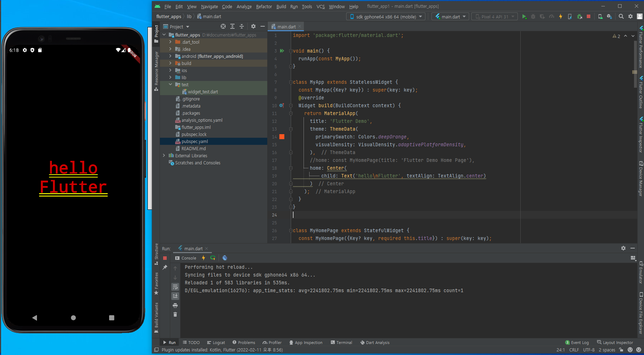644x355 pixels.
Task: Click the green Run app button
Action: 524,17
